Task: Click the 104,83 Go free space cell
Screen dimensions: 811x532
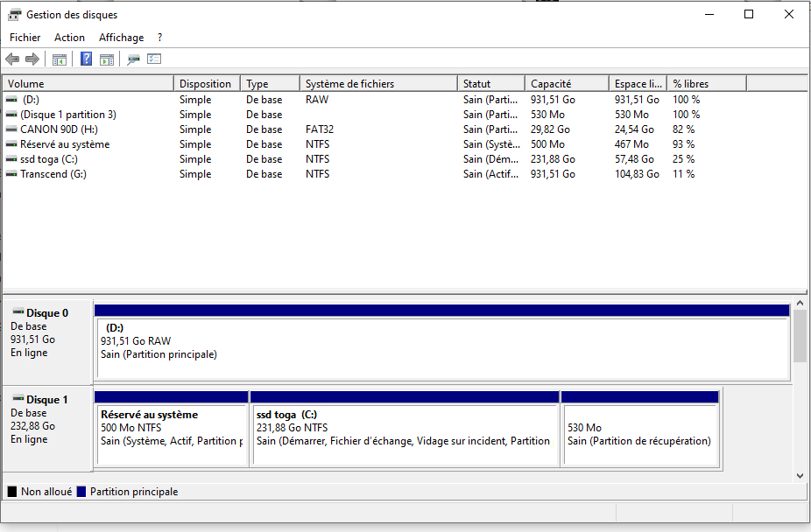Action: pyautogui.click(x=638, y=175)
